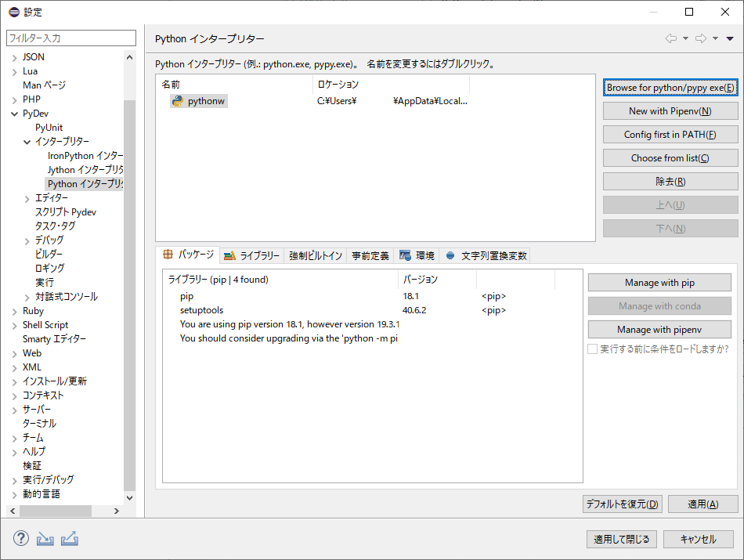
Task: Expand the デバッグ tree node
Action: [x=27, y=241]
